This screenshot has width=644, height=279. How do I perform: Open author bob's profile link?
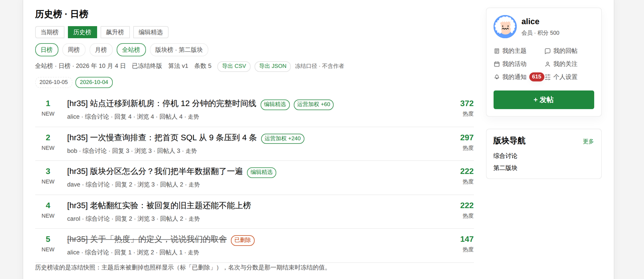click(72, 151)
